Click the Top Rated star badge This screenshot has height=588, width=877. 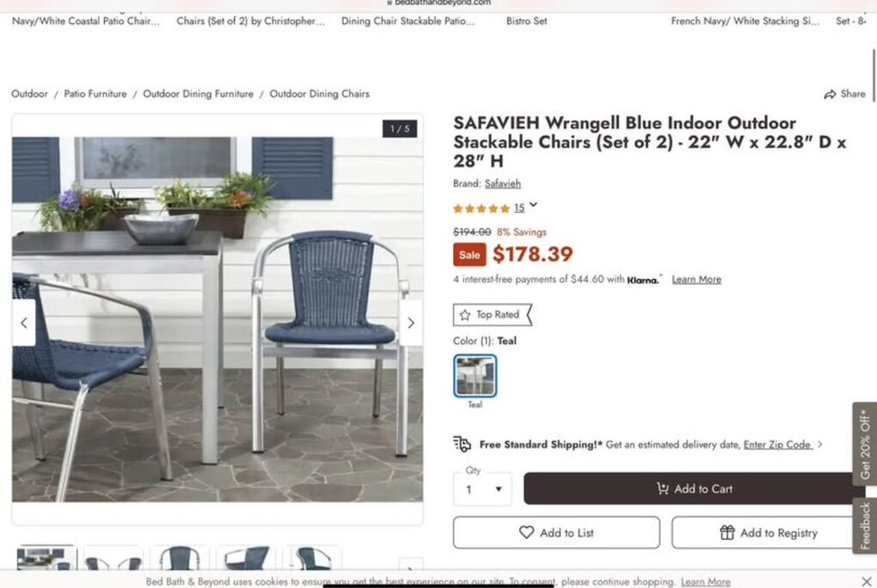pyautogui.click(x=492, y=315)
